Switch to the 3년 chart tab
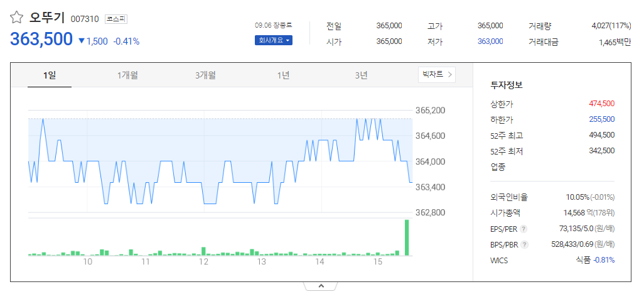 (x=362, y=75)
